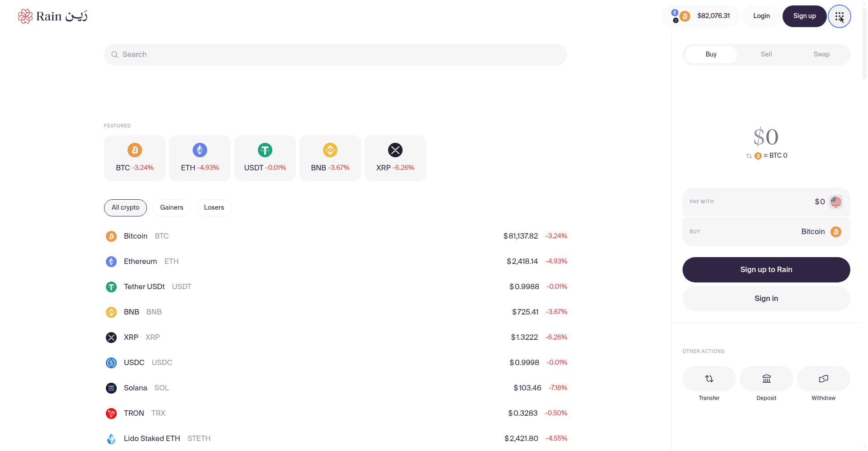Click the Solana -7.18% change value

558,388
